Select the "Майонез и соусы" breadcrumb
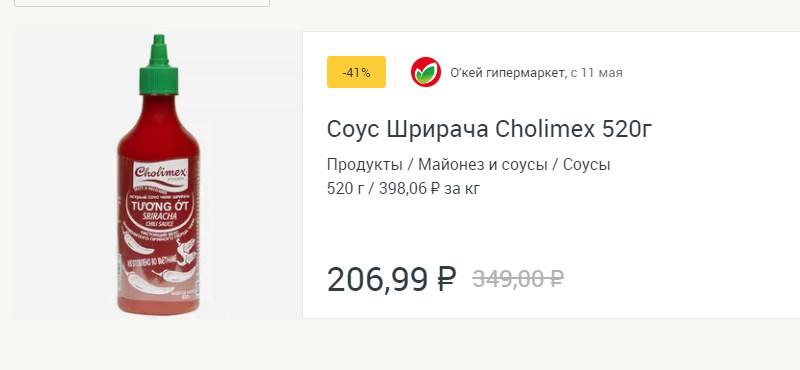This screenshot has width=800, height=370. [483, 165]
